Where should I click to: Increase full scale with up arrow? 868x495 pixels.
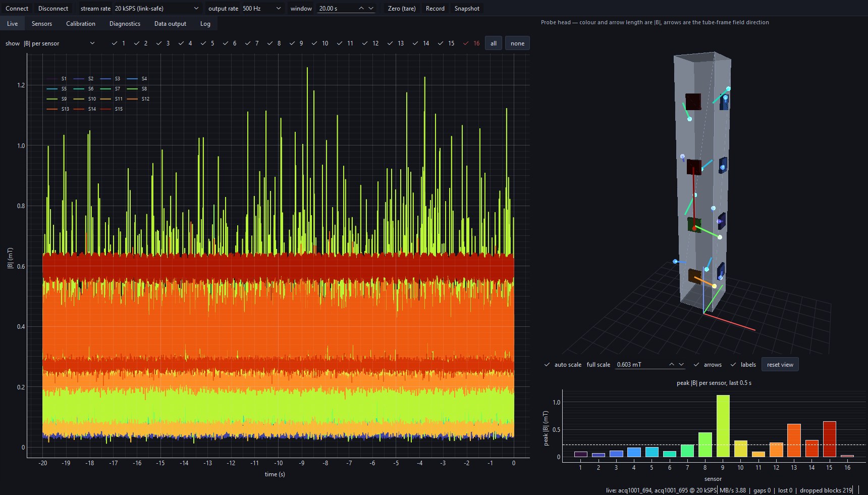click(x=672, y=365)
